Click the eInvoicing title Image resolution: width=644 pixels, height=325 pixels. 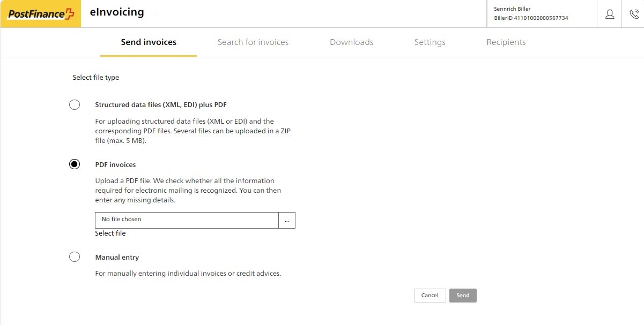click(x=117, y=12)
